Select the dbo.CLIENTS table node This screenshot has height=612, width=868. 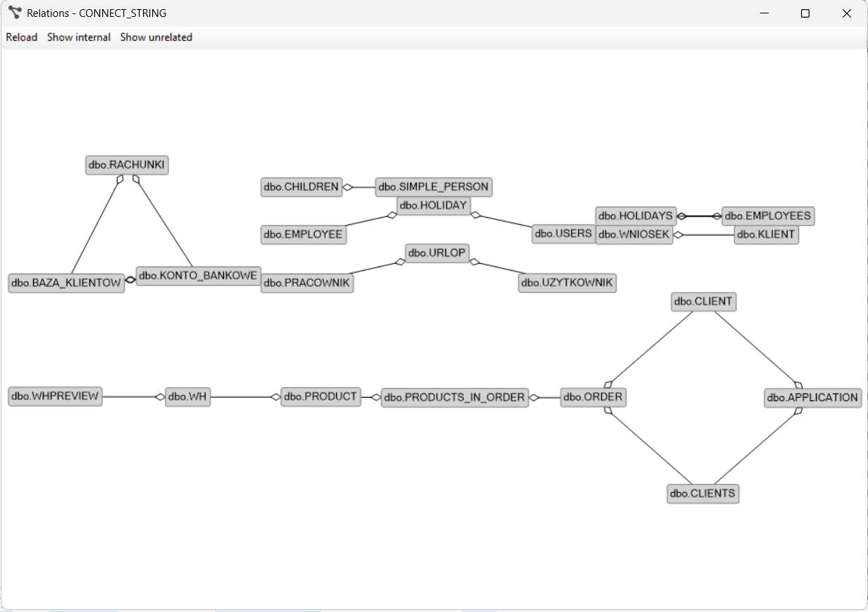pos(703,494)
